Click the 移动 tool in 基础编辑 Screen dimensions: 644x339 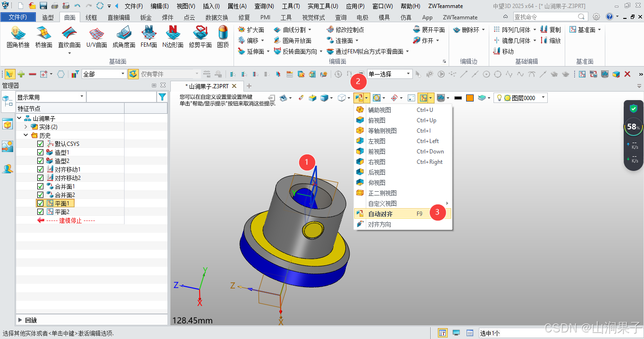[x=503, y=51]
